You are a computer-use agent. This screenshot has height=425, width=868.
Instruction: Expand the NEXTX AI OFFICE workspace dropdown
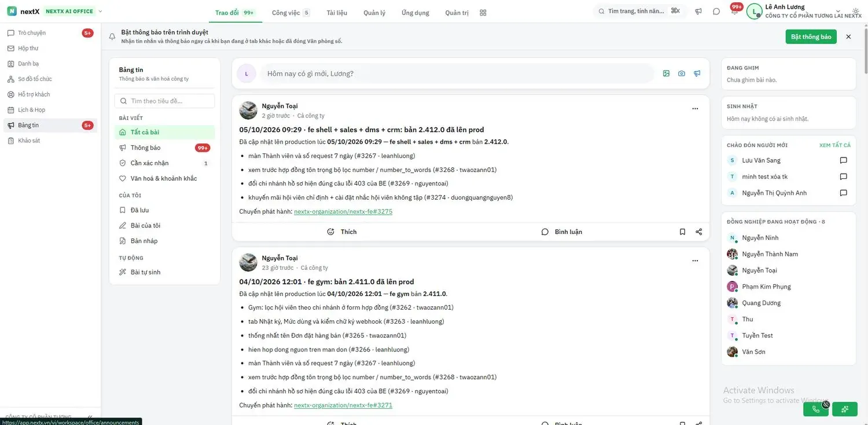pyautogui.click(x=101, y=11)
